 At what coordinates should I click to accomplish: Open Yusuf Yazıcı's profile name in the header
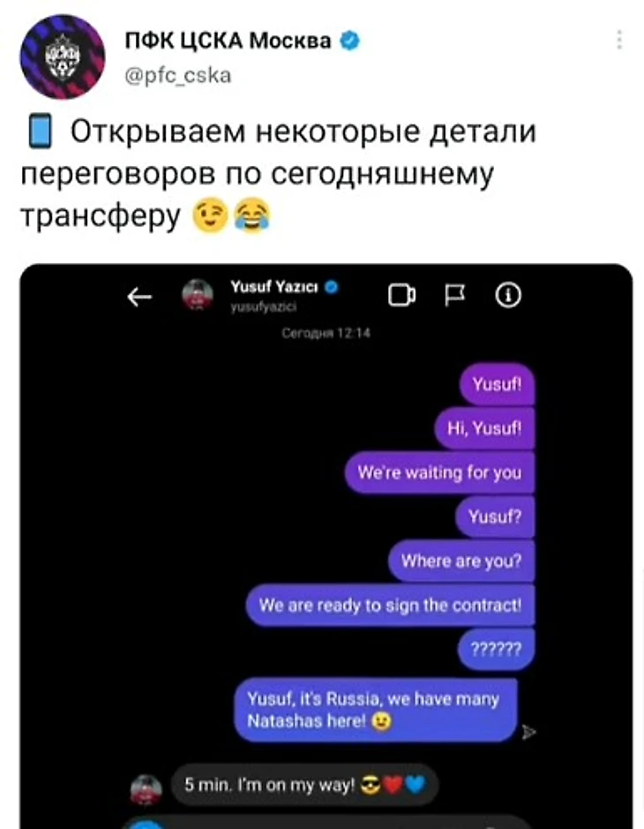tap(274, 287)
